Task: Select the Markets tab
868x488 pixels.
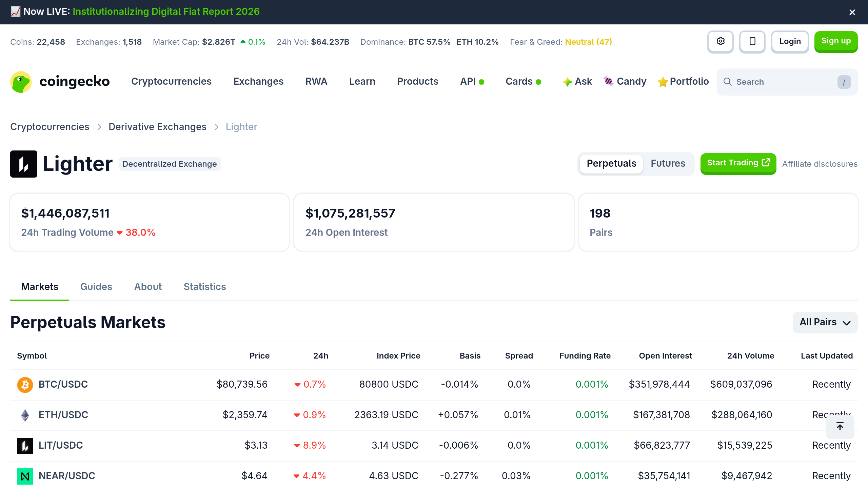Action: pyautogui.click(x=40, y=287)
